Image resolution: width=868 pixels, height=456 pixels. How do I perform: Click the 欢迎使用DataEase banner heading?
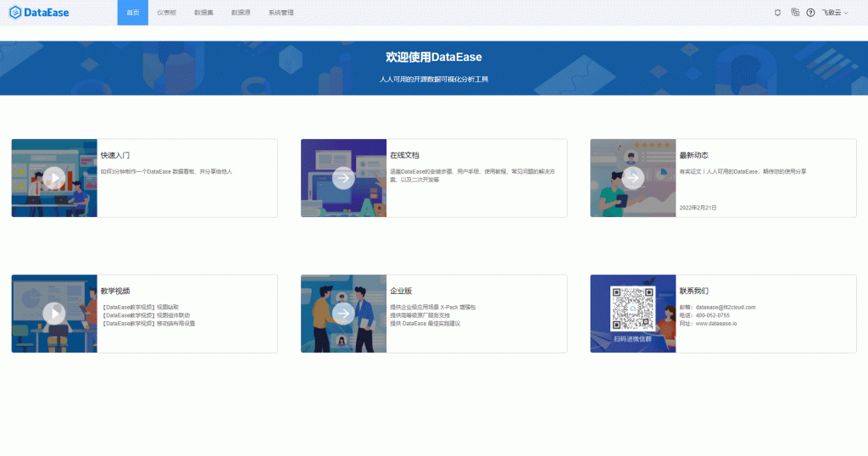[x=433, y=57]
